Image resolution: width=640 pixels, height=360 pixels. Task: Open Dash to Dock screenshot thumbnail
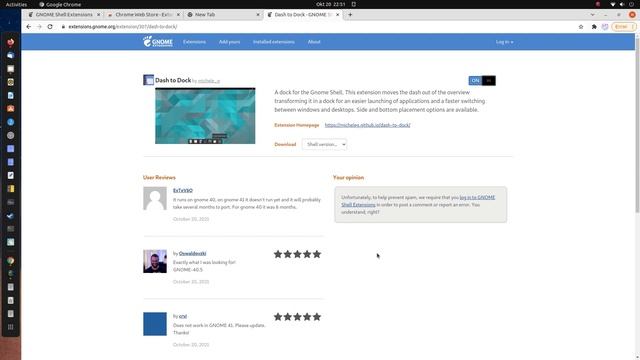tap(205, 116)
